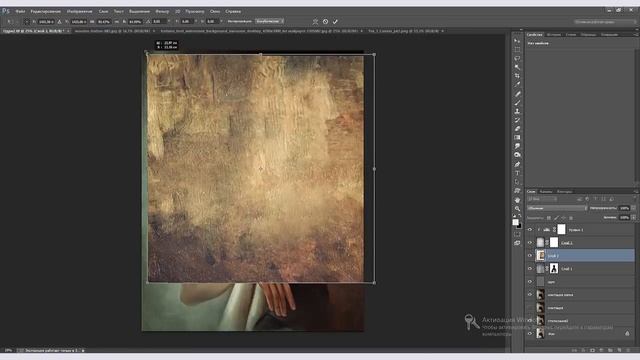
Task: Click the Photoshop Ps logo
Action: click(6, 11)
